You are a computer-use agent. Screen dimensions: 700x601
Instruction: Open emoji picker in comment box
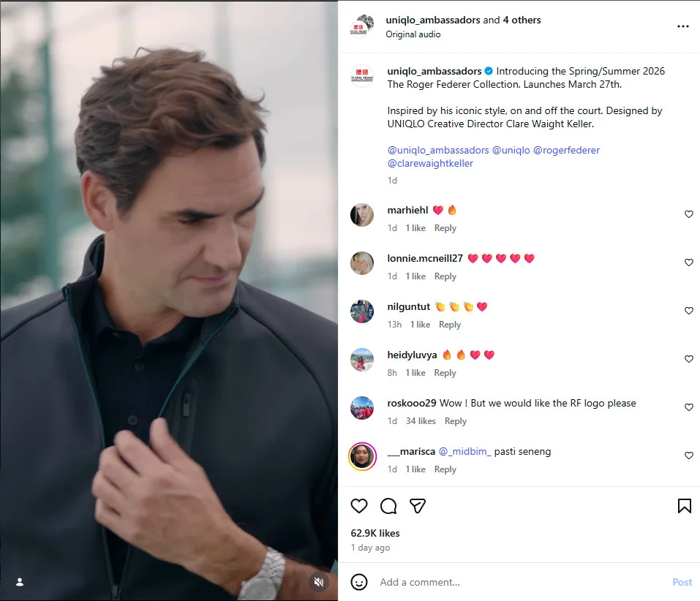(359, 582)
